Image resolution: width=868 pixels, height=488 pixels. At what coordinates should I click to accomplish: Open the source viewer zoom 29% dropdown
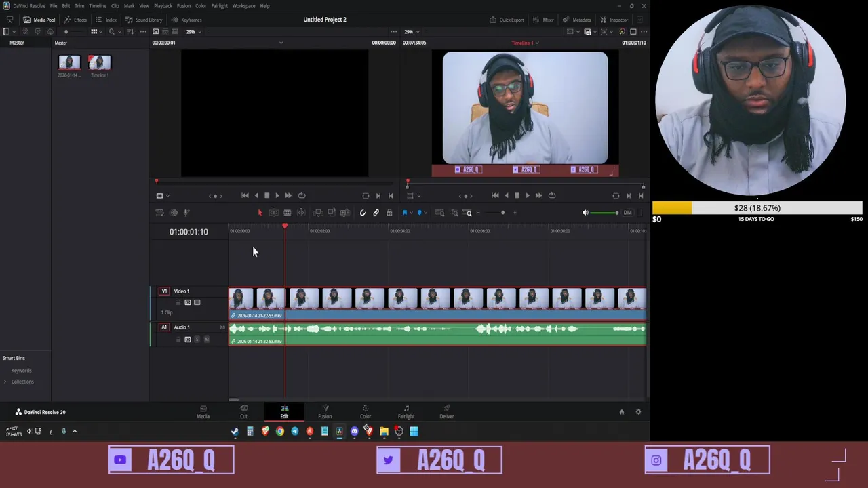point(193,31)
